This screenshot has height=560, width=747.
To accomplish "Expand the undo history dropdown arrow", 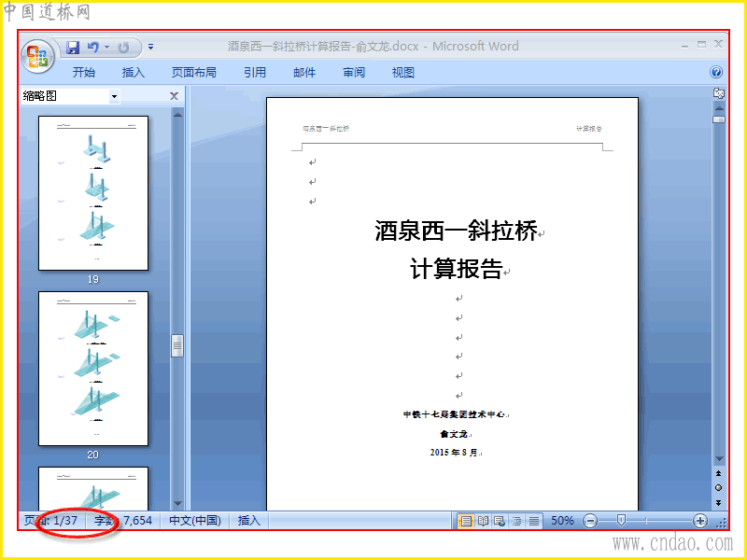I will [106, 48].
